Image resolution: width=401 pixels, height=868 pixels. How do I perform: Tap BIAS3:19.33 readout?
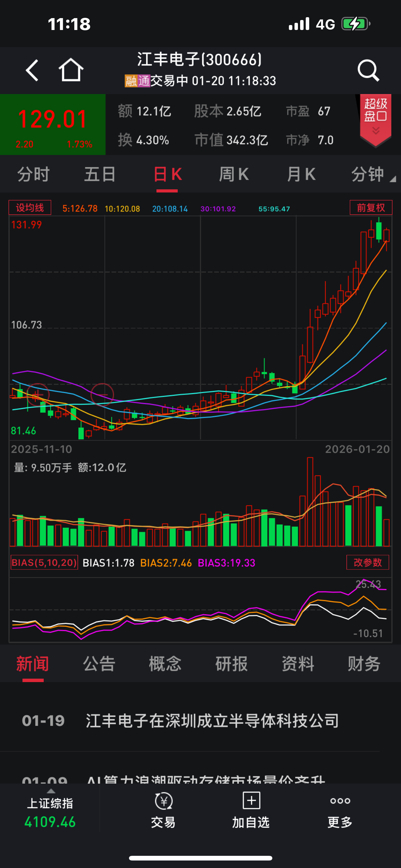click(227, 563)
